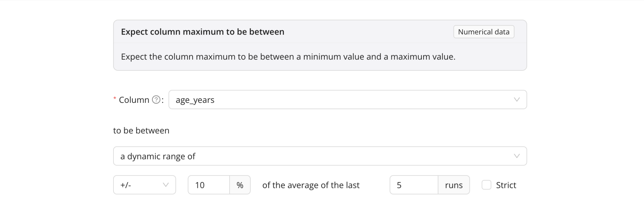Enable the Strict checkbox

(486, 185)
